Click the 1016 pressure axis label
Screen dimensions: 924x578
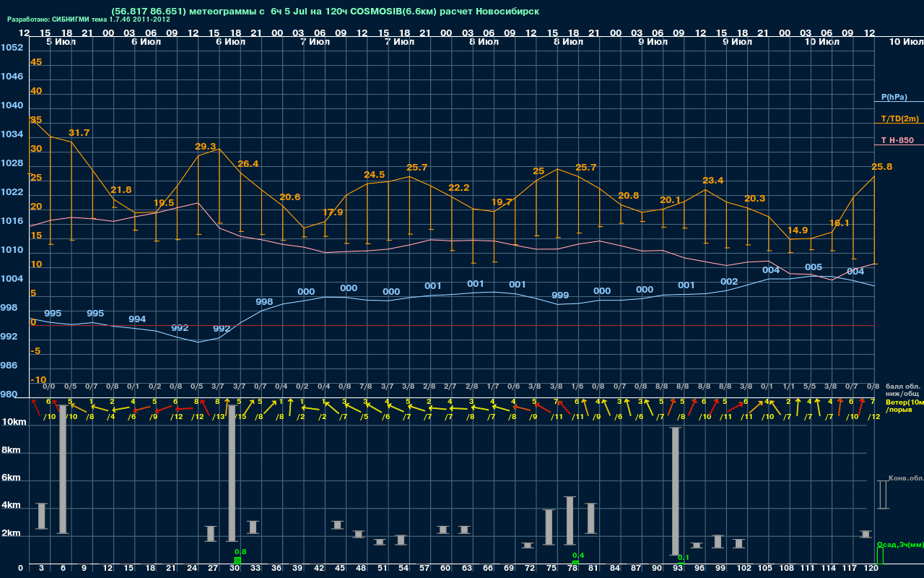12,221
